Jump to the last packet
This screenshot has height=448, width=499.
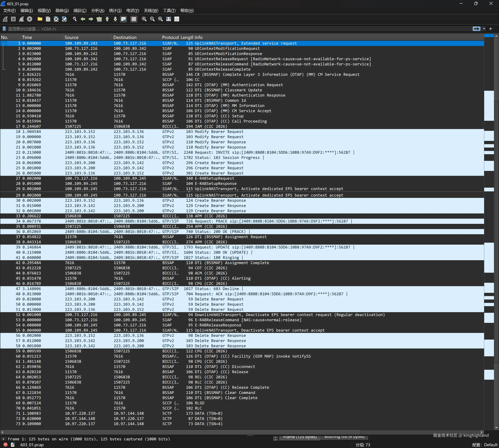click(115, 19)
